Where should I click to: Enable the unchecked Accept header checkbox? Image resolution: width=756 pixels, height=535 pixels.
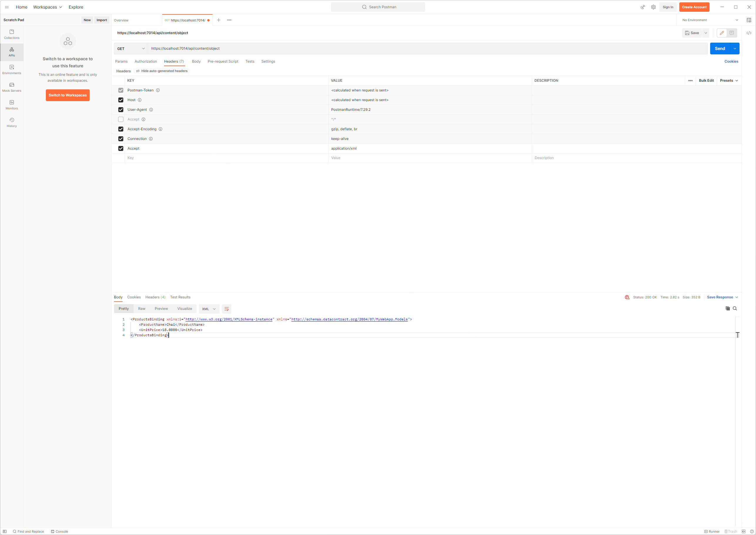[x=121, y=119]
